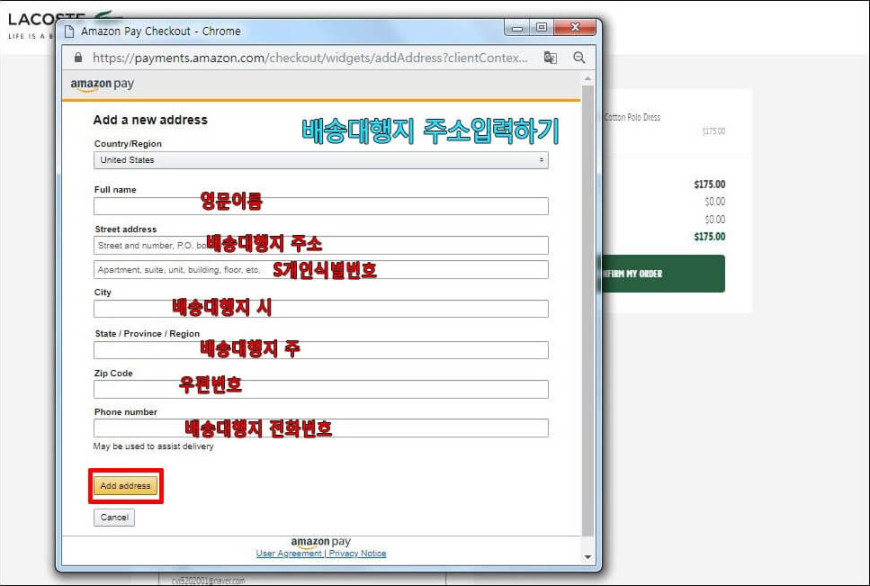Click the State / Province / Region field
Viewport: 870px width, 586px height.
[321, 350]
